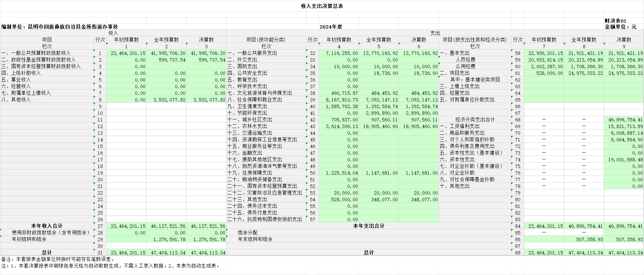The width and height of the screenshot is (644, 275).
Task: Select 七、文化旅游体育与传媒支出 label
Action: 260,93
